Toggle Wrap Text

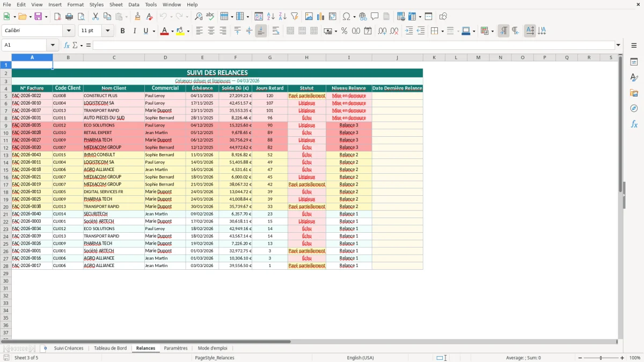(x=276, y=31)
